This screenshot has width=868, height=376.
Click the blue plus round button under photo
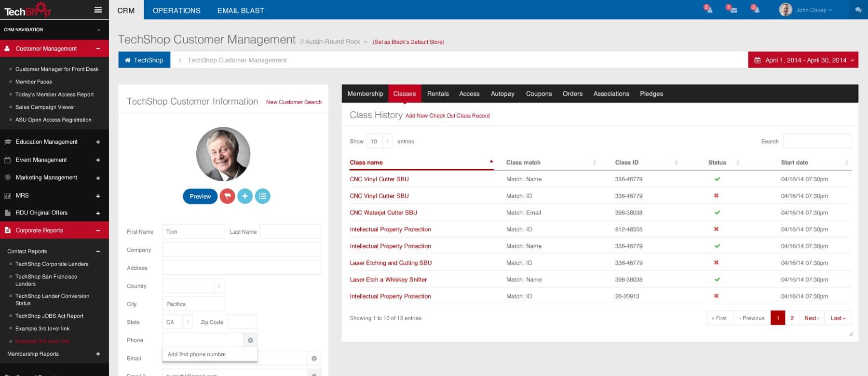[245, 196]
